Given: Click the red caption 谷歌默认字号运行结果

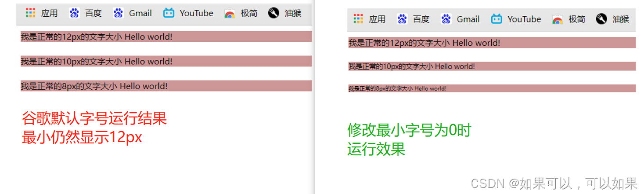Looking at the screenshot, I should pyautogui.click(x=94, y=119).
